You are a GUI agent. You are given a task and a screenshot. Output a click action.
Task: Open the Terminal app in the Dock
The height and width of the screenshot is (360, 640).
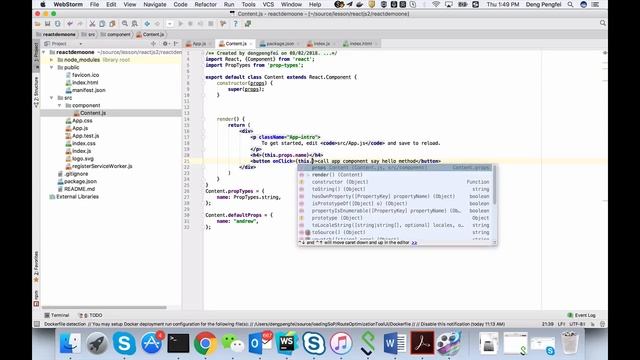click(x=178, y=343)
